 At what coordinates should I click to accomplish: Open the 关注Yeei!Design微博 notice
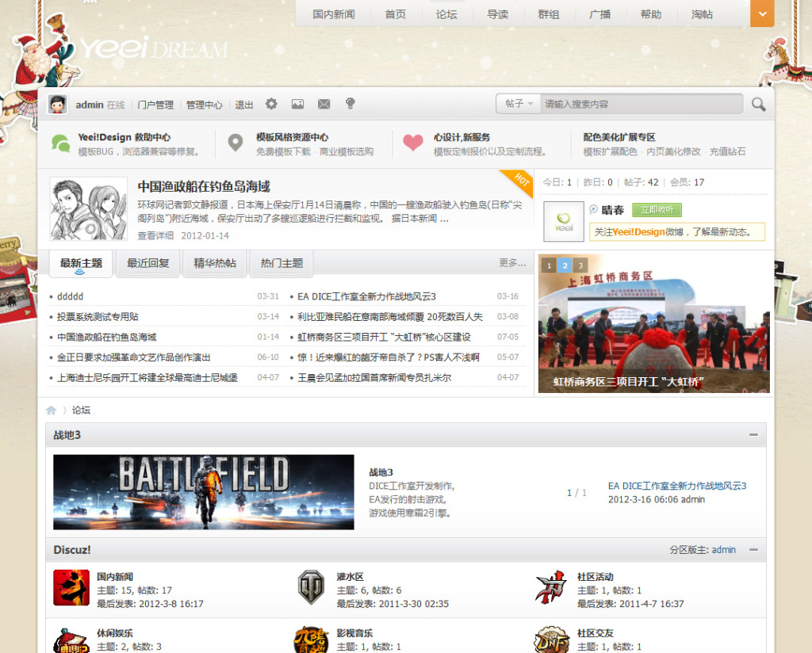coord(677,232)
